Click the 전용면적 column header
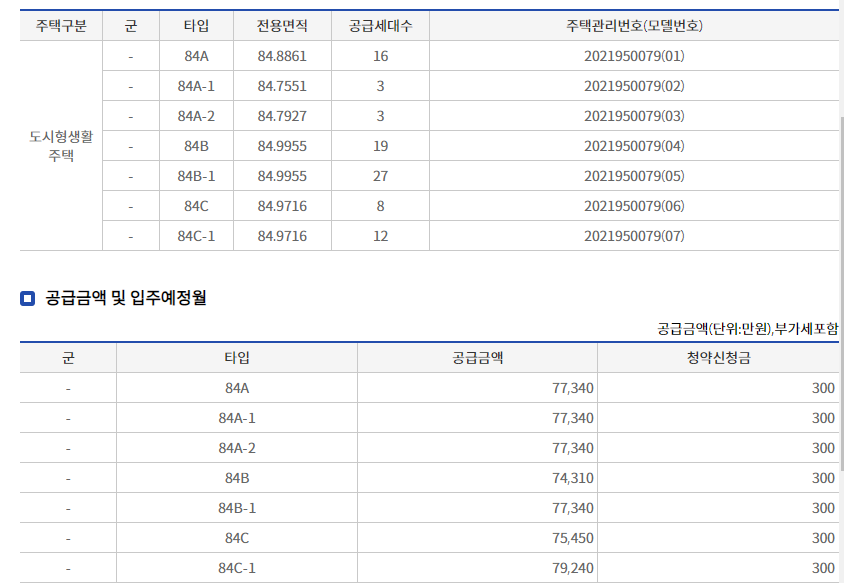 pyautogui.click(x=282, y=25)
